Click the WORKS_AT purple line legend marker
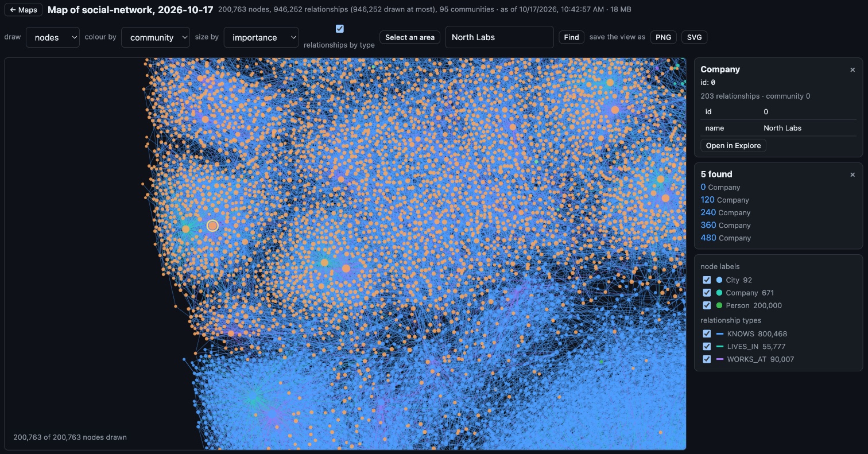The image size is (868, 454). (x=720, y=359)
